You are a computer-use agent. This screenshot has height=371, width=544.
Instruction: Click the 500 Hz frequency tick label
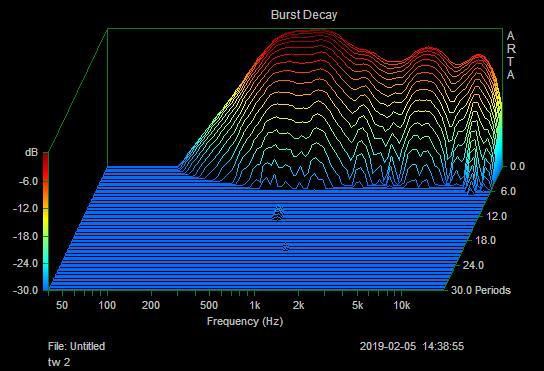tap(209, 305)
